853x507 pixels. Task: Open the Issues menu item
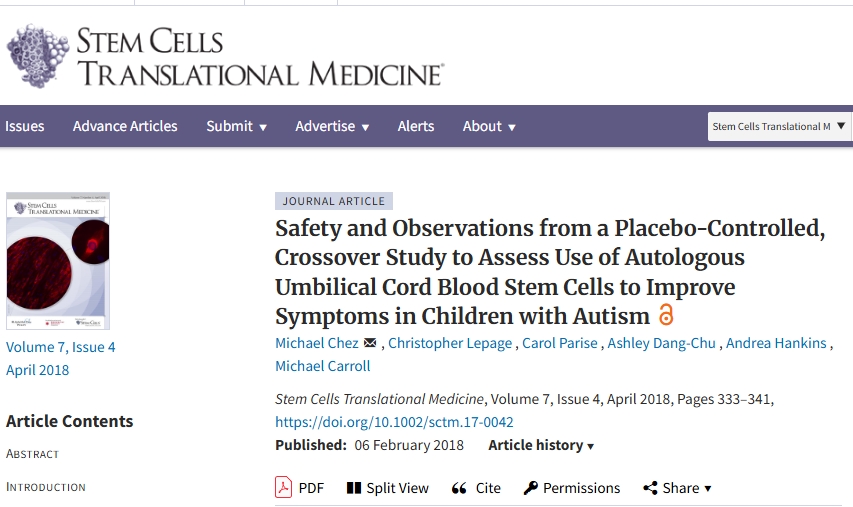[25, 126]
